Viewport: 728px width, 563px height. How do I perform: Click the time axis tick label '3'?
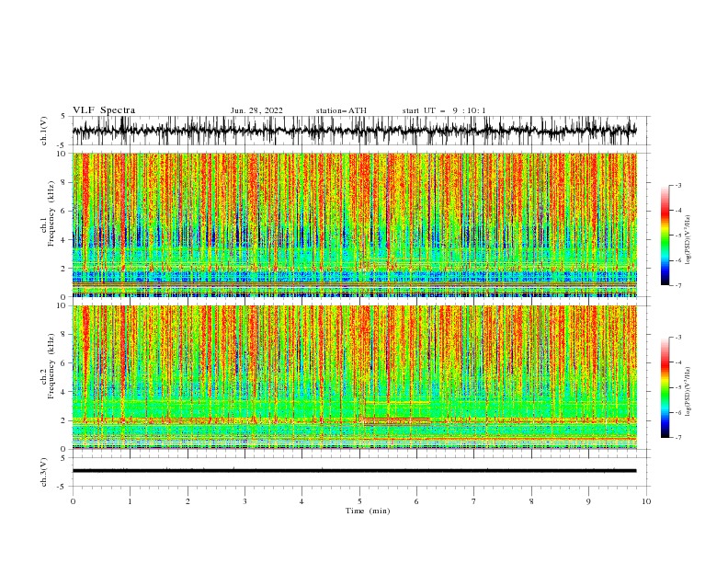point(245,501)
